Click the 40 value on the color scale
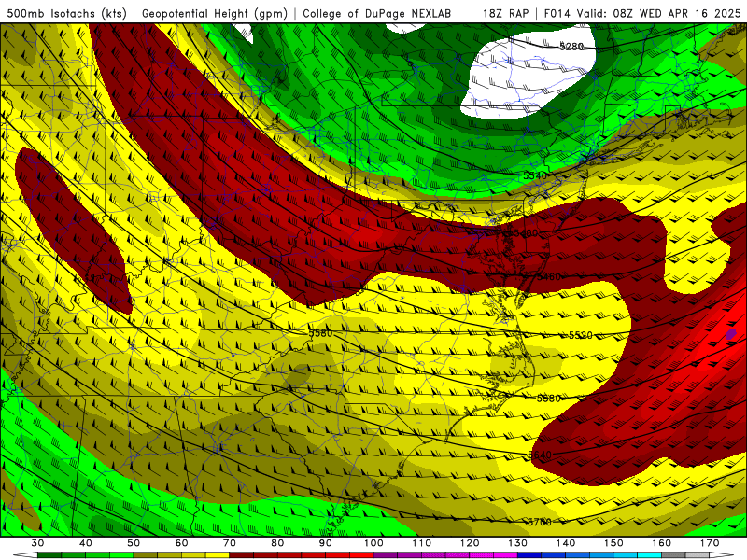Viewport: 747px width, 560px height. [86, 543]
